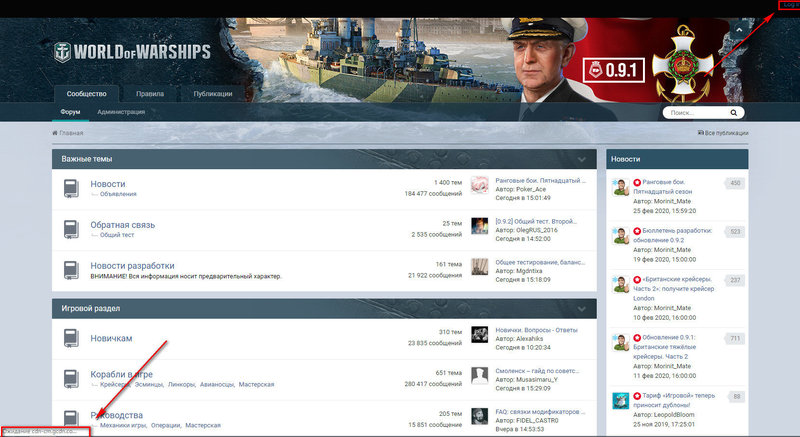
Task: Collapse the Игровой раздел section
Action: pos(582,309)
